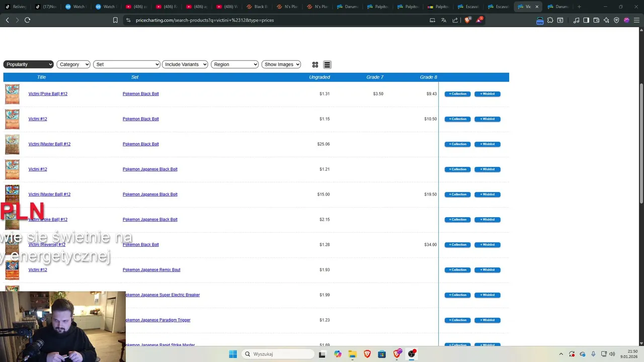Viewport: 644px width, 362px height.
Task: Open clock and date 21:50 panel
Action: pyautogui.click(x=629, y=354)
